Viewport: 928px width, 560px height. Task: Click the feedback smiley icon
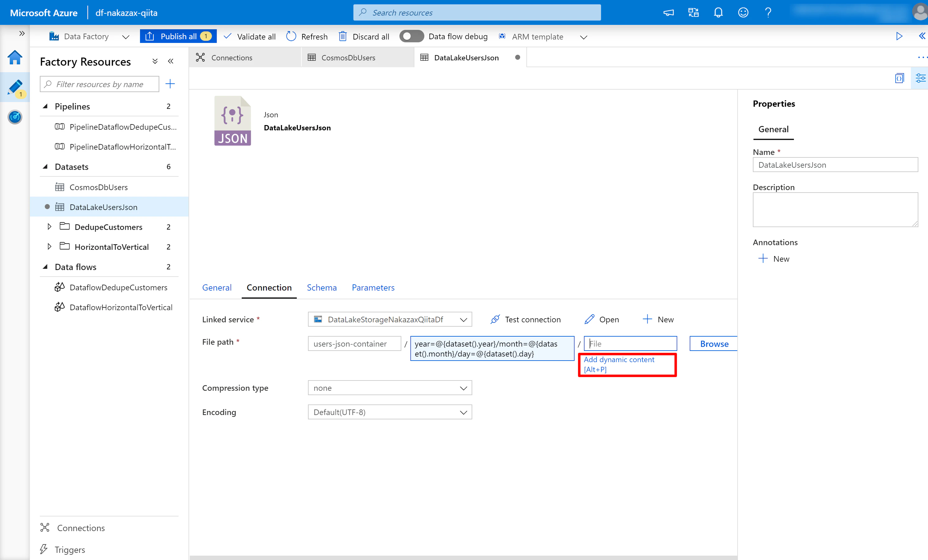pyautogui.click(x=743, y=12)
